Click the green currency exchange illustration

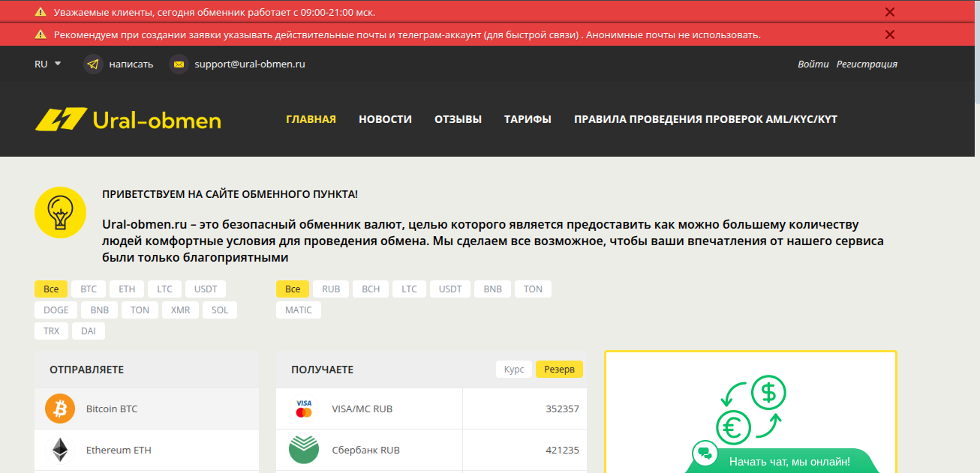click(x=750, y=410)
